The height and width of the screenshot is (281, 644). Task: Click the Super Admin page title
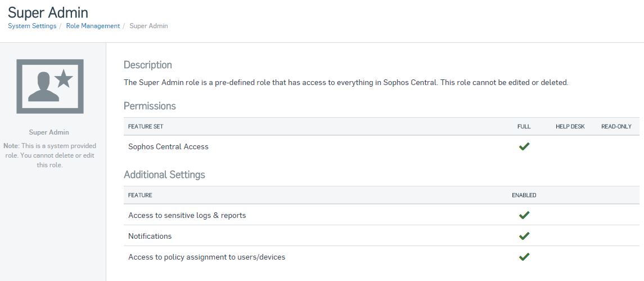(48, 12)
